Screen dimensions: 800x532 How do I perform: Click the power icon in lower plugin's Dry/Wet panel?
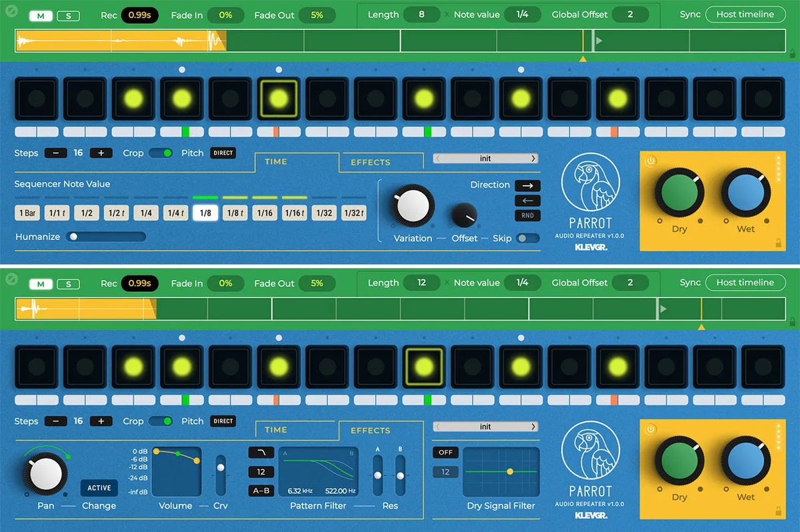(x=651, y=429)
